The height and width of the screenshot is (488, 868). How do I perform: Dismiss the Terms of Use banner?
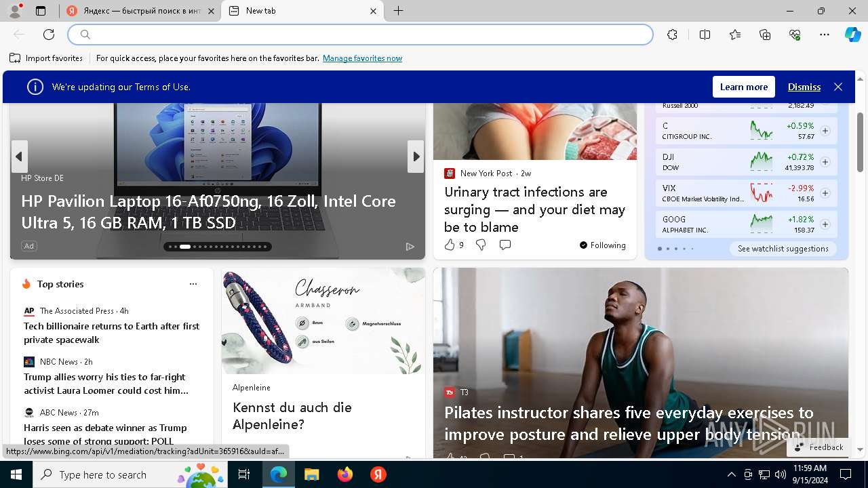pyautogui.click(x=804, y=87)
